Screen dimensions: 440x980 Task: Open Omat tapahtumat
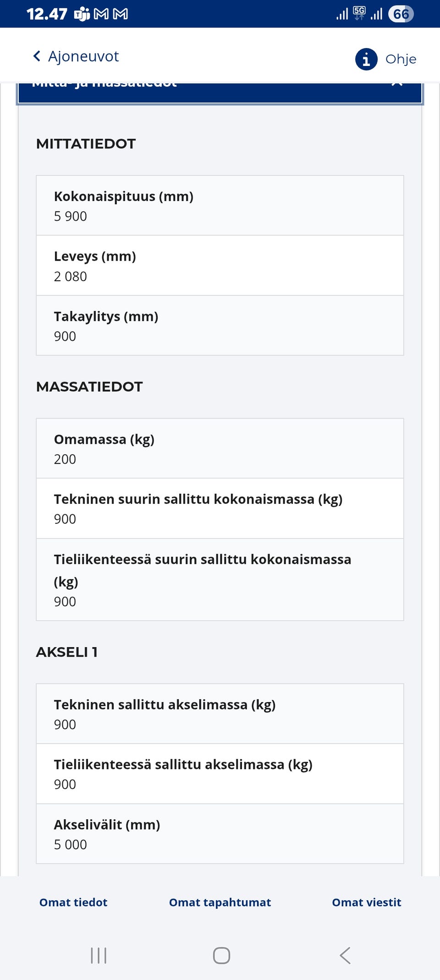click(220, 903)
